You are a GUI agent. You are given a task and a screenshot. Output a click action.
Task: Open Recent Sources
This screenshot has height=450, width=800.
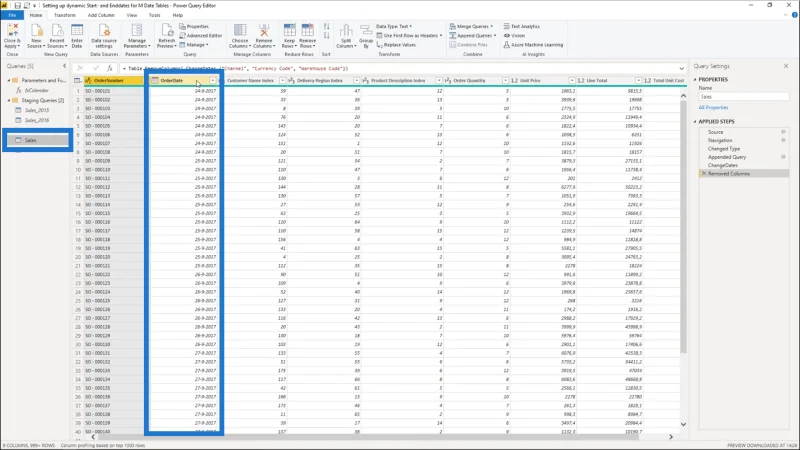[x=56, y=36]
